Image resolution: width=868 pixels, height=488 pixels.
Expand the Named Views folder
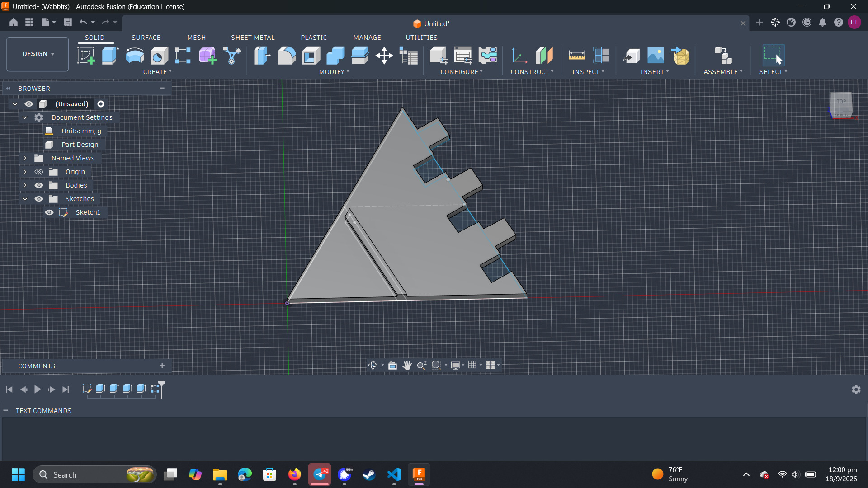point(25,158)
